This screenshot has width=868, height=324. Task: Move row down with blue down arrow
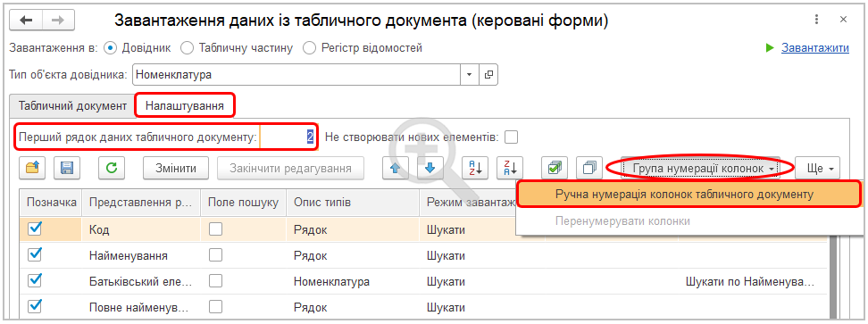tap(430, 168)
